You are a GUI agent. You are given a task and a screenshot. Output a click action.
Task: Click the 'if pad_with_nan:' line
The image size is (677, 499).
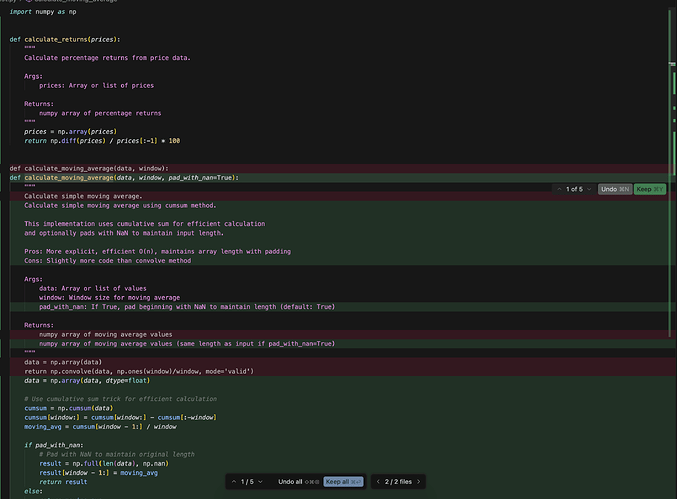[x=54, y=445]
